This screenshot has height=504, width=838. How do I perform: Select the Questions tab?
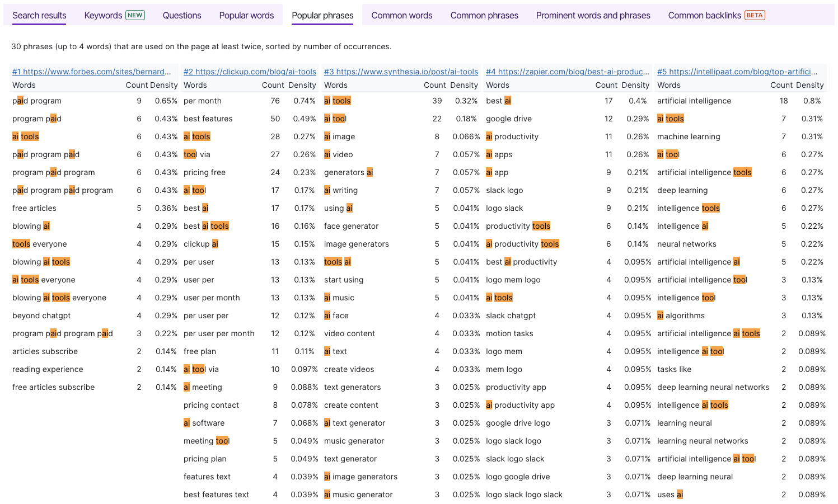pyautogui.click(x=182, y=16)
